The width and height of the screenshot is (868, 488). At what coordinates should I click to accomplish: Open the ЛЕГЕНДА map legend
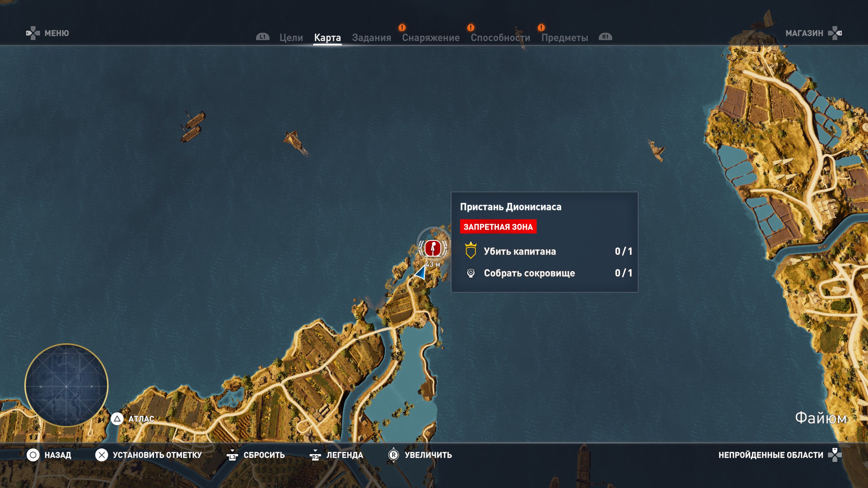(344, 455)
